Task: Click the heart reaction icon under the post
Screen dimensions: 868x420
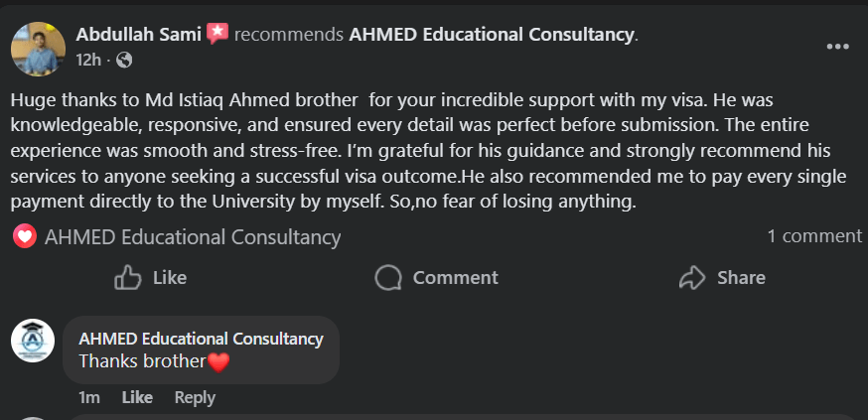Action: click(x=26, y=237)
